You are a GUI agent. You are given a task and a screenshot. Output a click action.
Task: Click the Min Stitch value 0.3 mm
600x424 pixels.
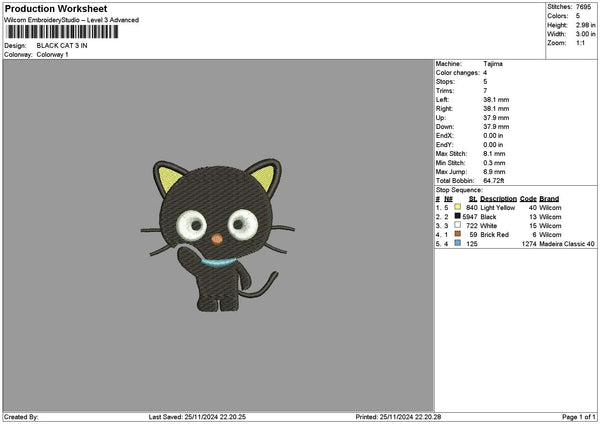point(494,163)
